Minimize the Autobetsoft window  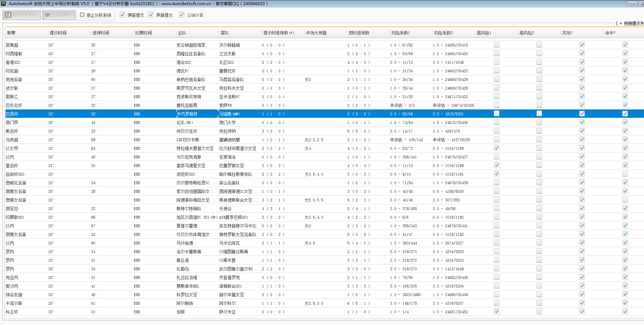point(632,4)
